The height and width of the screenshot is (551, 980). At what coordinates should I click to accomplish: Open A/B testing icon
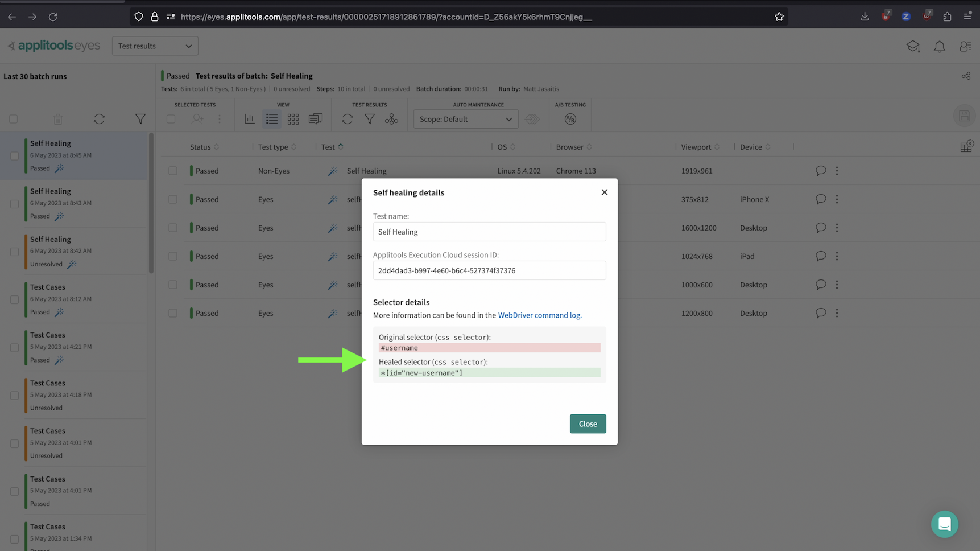click(x=570, y=119)
